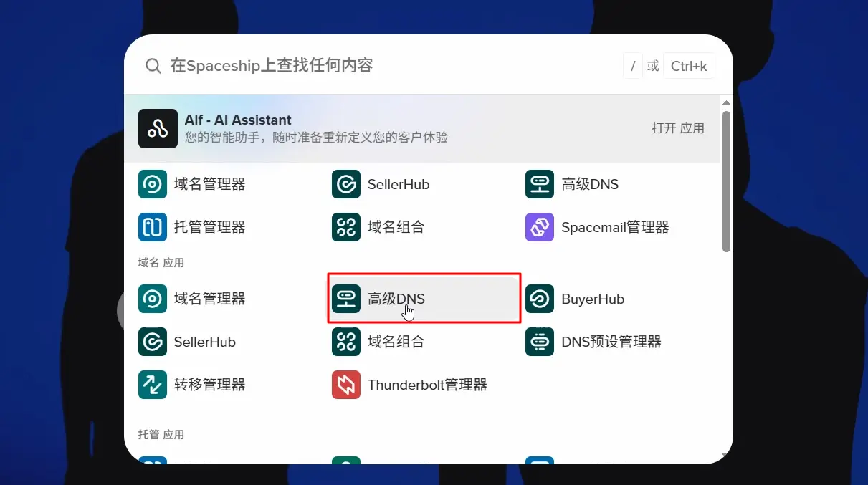Click the Alf - AI Assistant title

point(238,120)
